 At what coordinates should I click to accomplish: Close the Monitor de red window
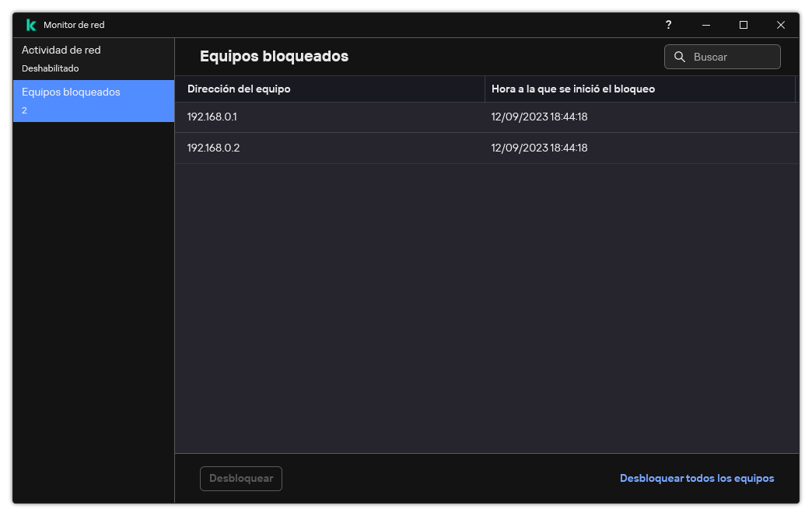(x=781, y=25)
